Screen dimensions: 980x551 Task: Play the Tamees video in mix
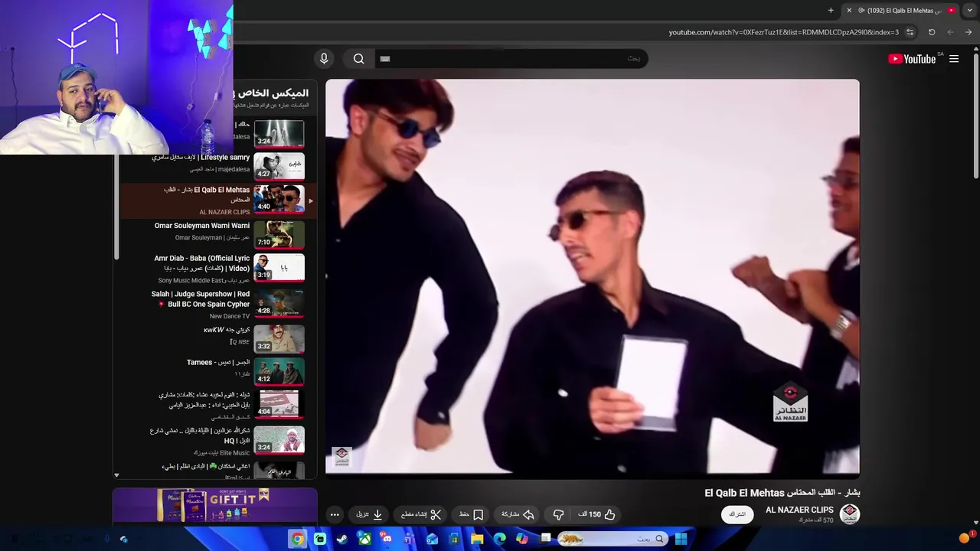[218, 363]
